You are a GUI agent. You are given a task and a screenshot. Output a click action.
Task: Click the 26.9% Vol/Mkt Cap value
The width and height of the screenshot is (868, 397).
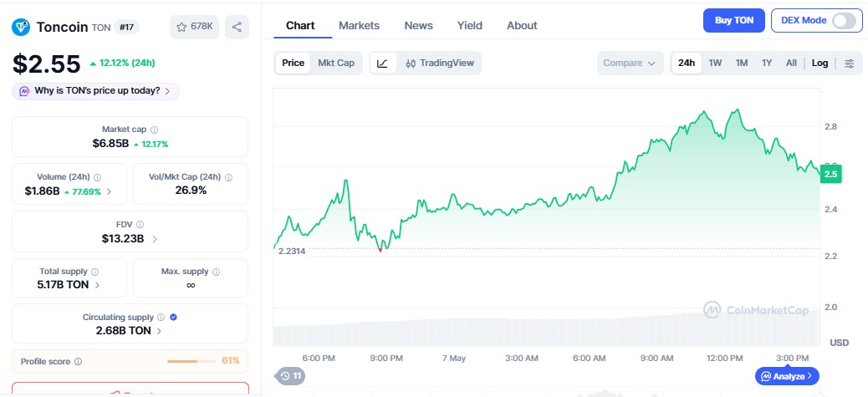(191, 191)
